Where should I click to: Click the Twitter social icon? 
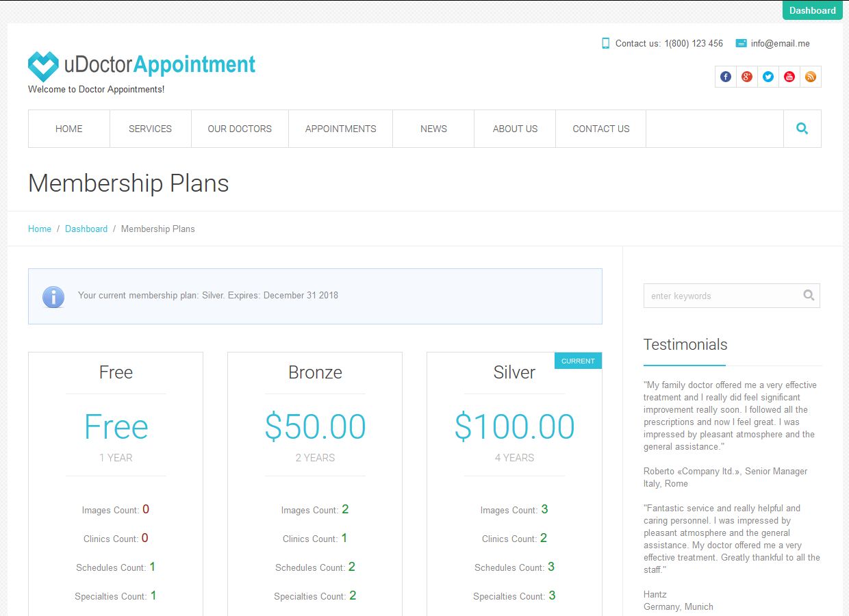click(768, 77)
